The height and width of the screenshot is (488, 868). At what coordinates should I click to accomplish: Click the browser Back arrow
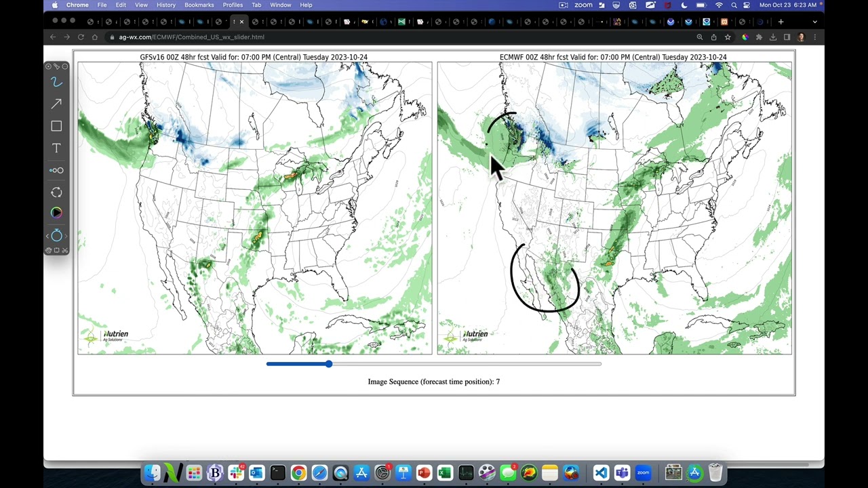coord(53,37)
